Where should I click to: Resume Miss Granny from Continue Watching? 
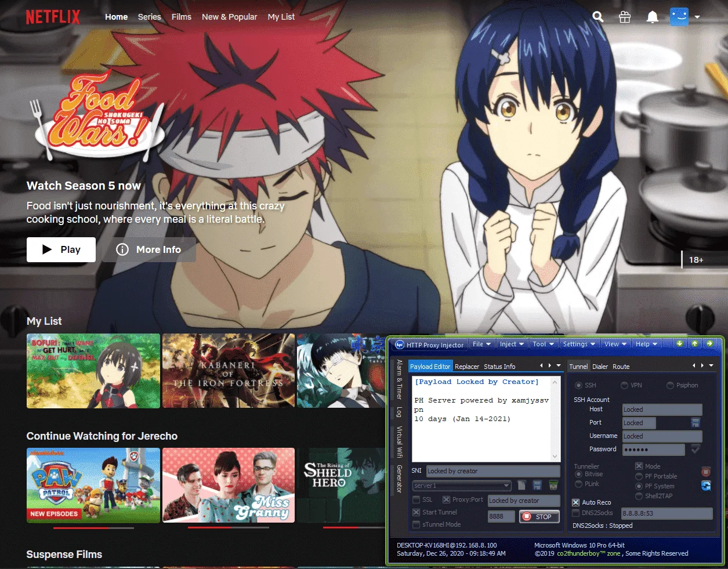[x=229, y=485]
